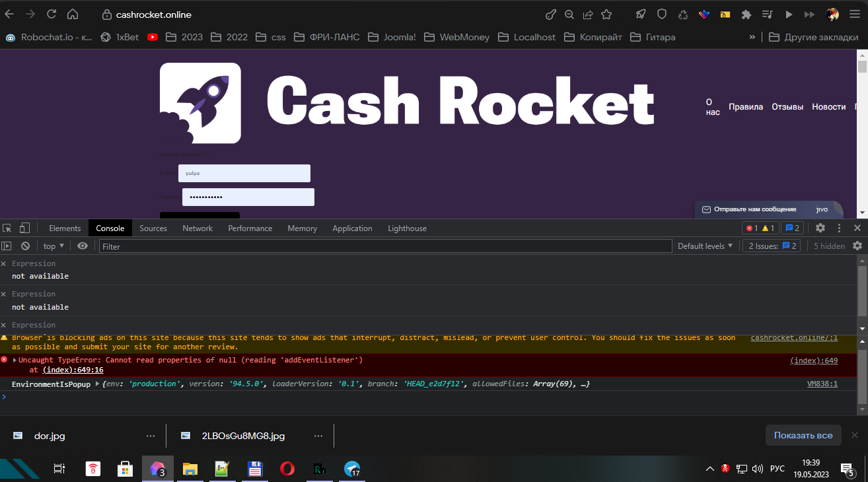
Task: Open the errors and warnings counter badge
Action: pos(760,228)
